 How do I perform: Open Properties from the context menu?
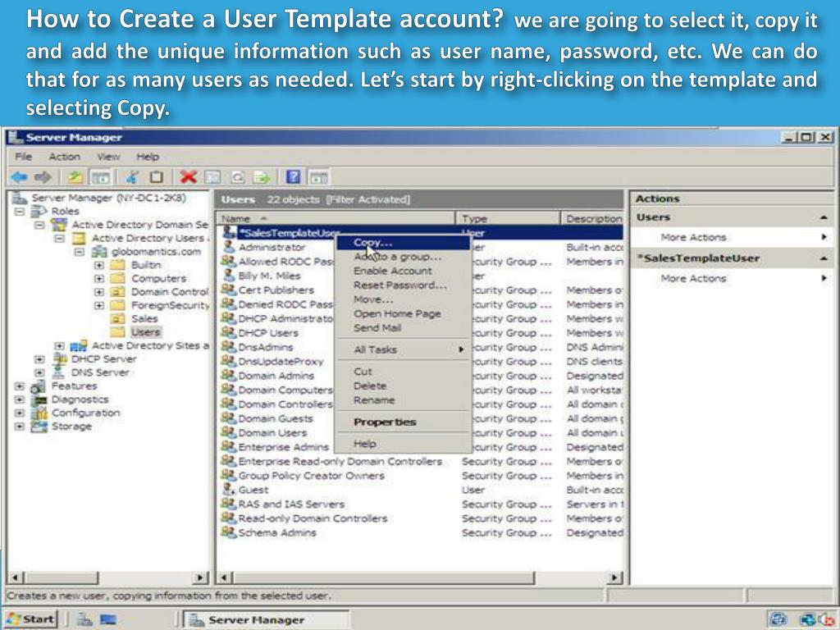(403, 422)
